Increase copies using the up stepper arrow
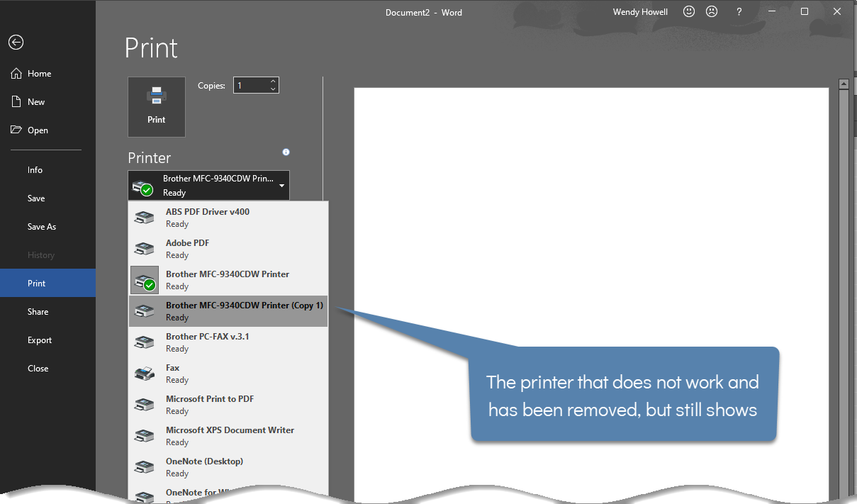This screenshot has width=857, height=504. point(272,80)
